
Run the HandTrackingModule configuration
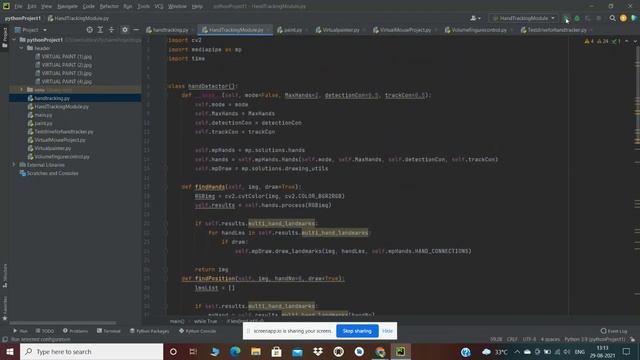567,18
